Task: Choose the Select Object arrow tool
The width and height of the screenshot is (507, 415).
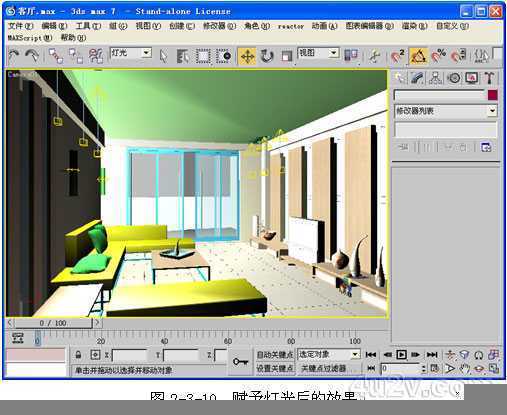Action: pyautogui.click(x=163, y=56)
